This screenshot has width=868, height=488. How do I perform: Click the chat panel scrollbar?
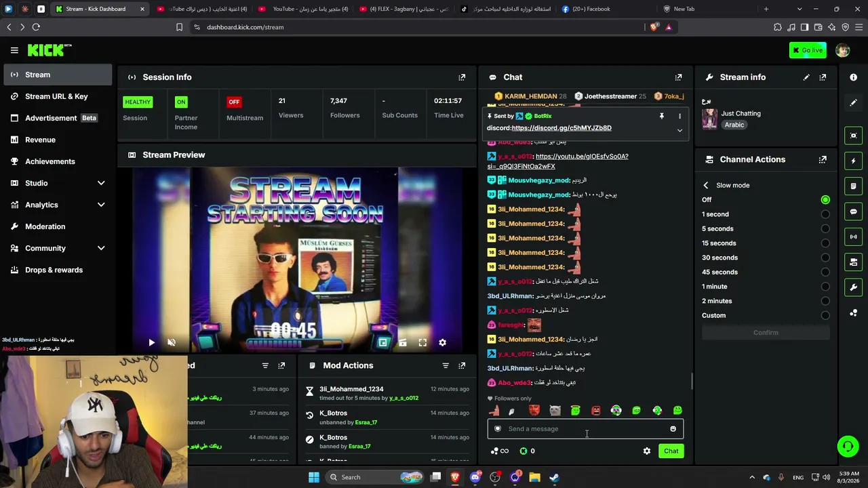[691, 382]
